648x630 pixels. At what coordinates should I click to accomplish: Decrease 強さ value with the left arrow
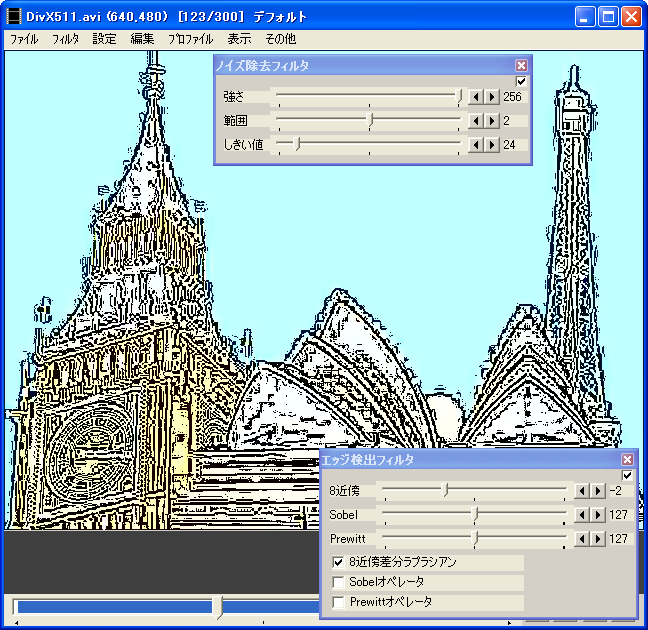pyautogui.click(x=476, y=97)
